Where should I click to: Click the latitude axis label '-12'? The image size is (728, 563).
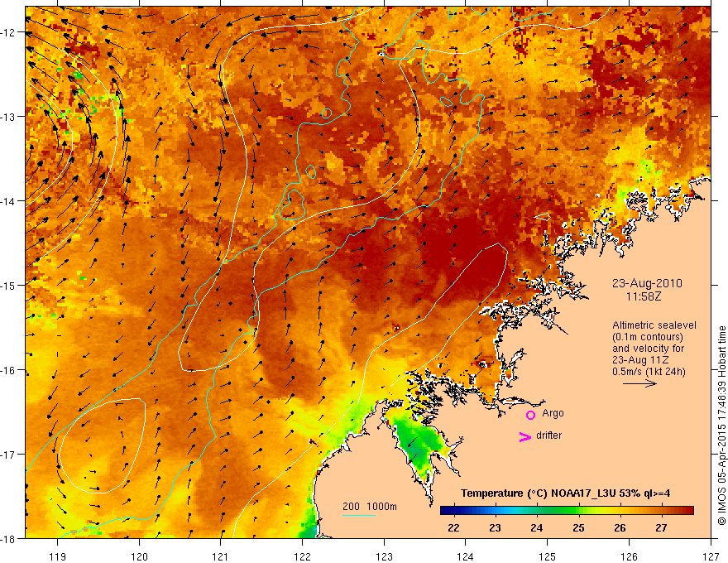[x=8, y=32]
